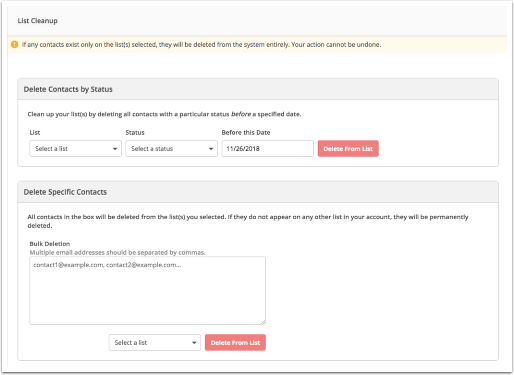Click inside the Bulk Deletion email textarea

147,290
